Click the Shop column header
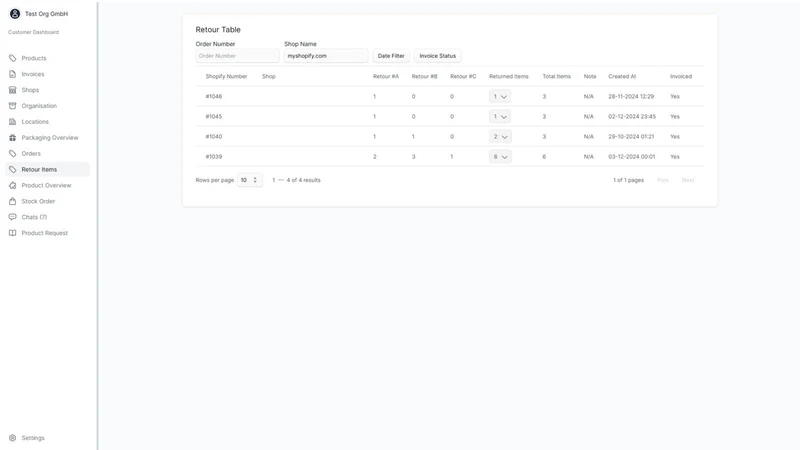The image size is (800, 450). (269, 77)
